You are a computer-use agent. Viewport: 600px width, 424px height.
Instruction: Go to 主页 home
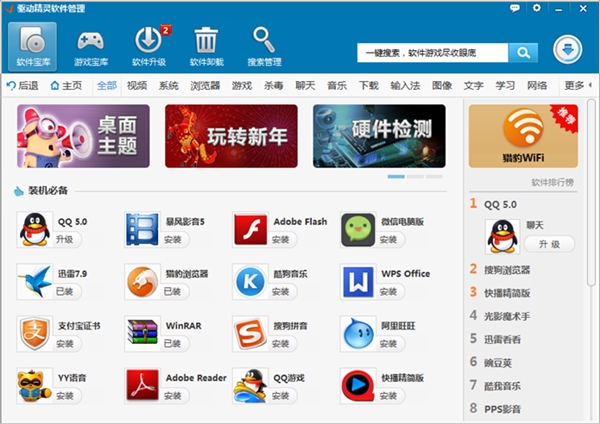tap(66, 85)
